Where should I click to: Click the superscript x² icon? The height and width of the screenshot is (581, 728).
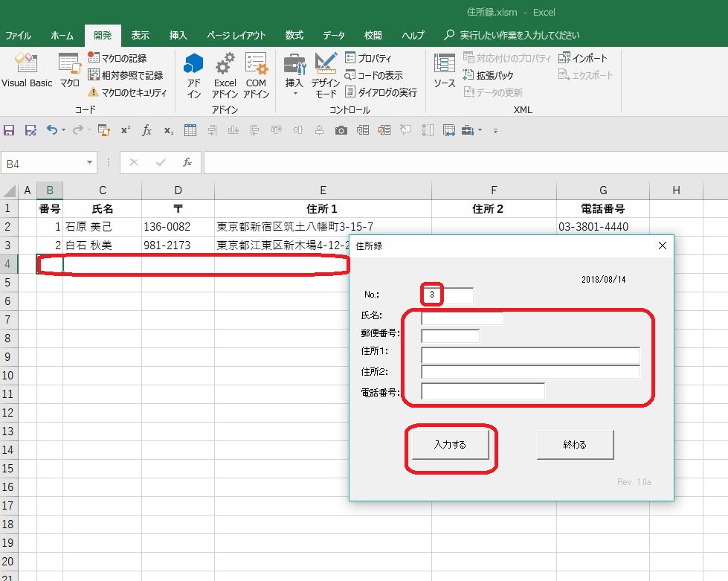coord(126,130)
